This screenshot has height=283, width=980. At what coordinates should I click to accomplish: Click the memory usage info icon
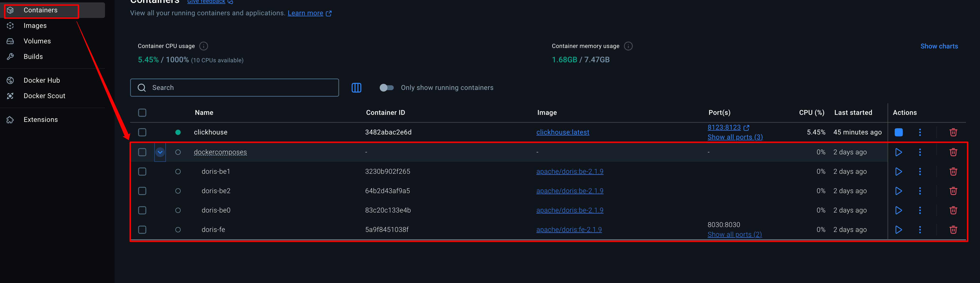pos(628,46)
